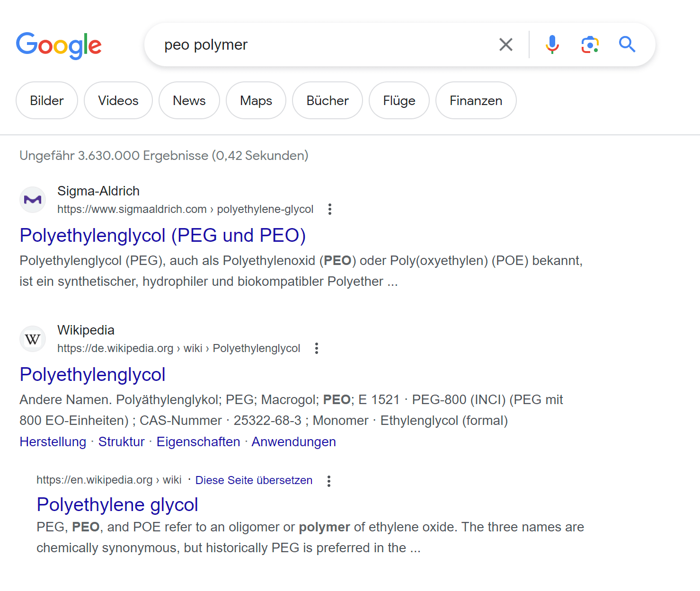Click the Google logo
The image size is (700, 591).
[x=59, y=45]
